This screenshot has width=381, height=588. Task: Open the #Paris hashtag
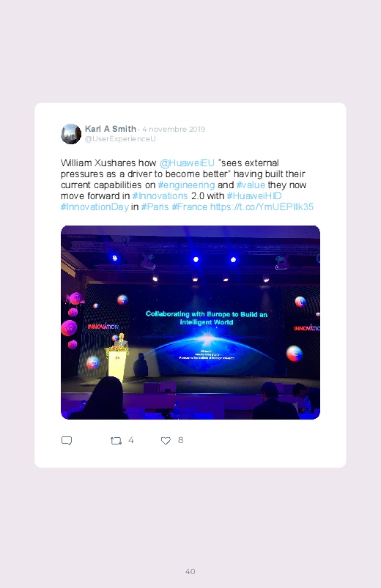point(155,207)
